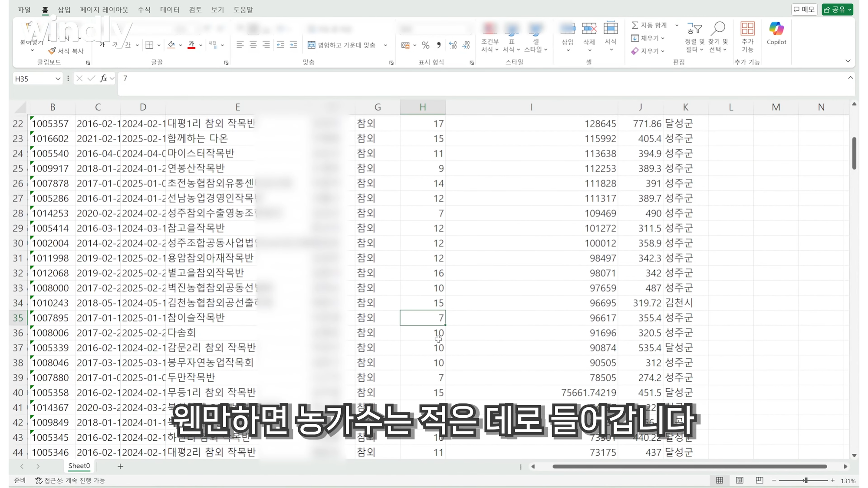Open the Formulas (수식) ribbon tab
Image resolution: width=868 pixels, height=488 pixels.
tap(144, 10)
